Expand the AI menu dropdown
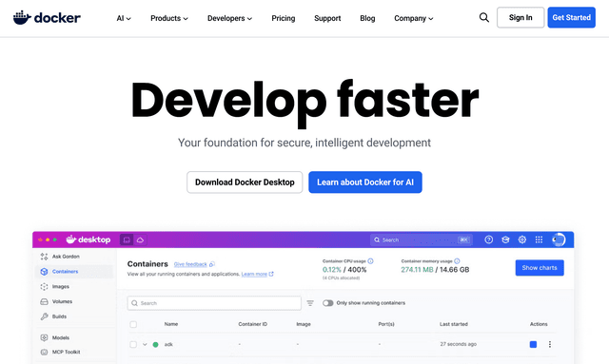The image size is (609, 364). (124, 18)
